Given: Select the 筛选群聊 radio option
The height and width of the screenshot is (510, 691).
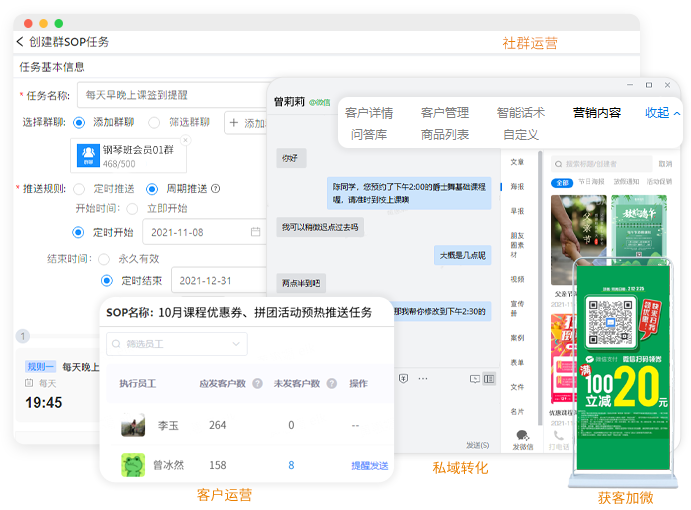Looking at the screenshot, I should (x=154, y=122).
